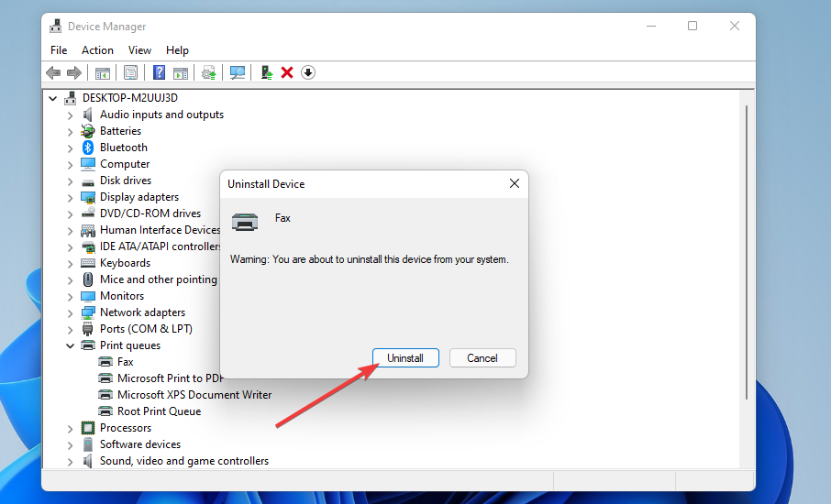Open the View menu

[140, 50]
